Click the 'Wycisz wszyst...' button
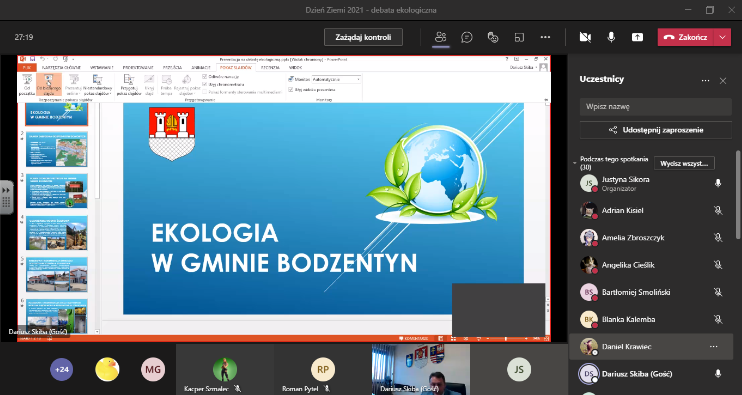This screenshot has height=395, width=742. coord(684,163)
